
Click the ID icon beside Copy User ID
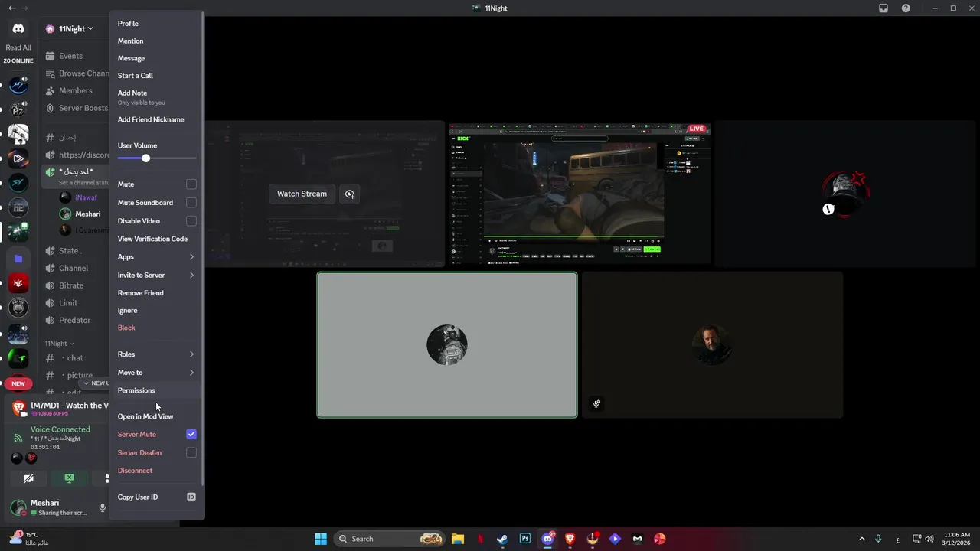click(191, 497)
